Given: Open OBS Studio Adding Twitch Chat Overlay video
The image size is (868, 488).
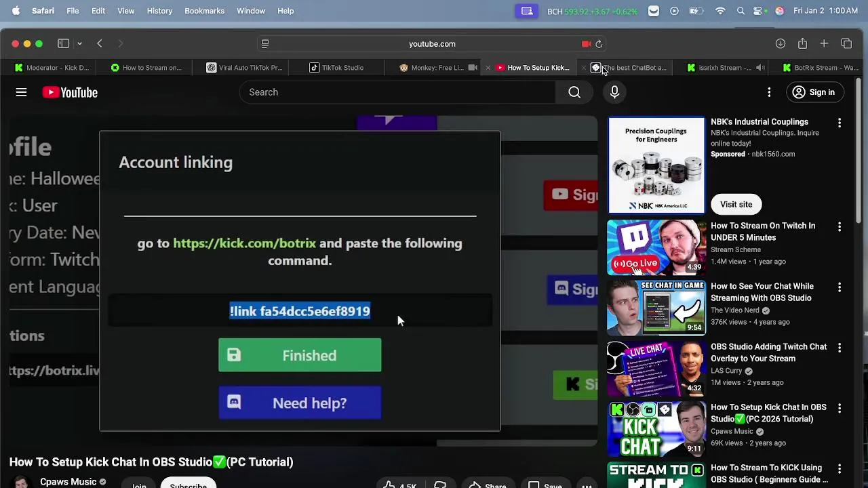Looking at the screenshot, I should [x=656, y=368].
